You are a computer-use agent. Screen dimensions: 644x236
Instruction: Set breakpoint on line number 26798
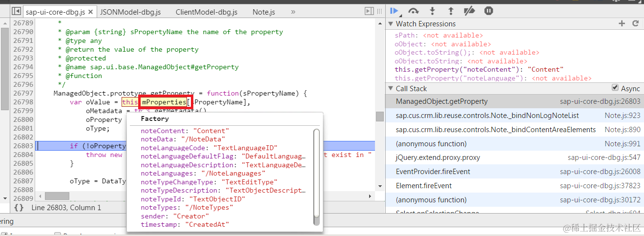point(23,102)
